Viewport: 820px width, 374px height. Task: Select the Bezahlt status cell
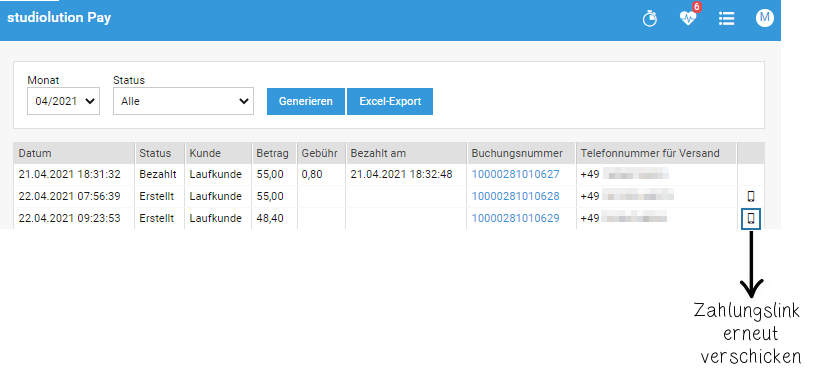[x=157, y=175]
